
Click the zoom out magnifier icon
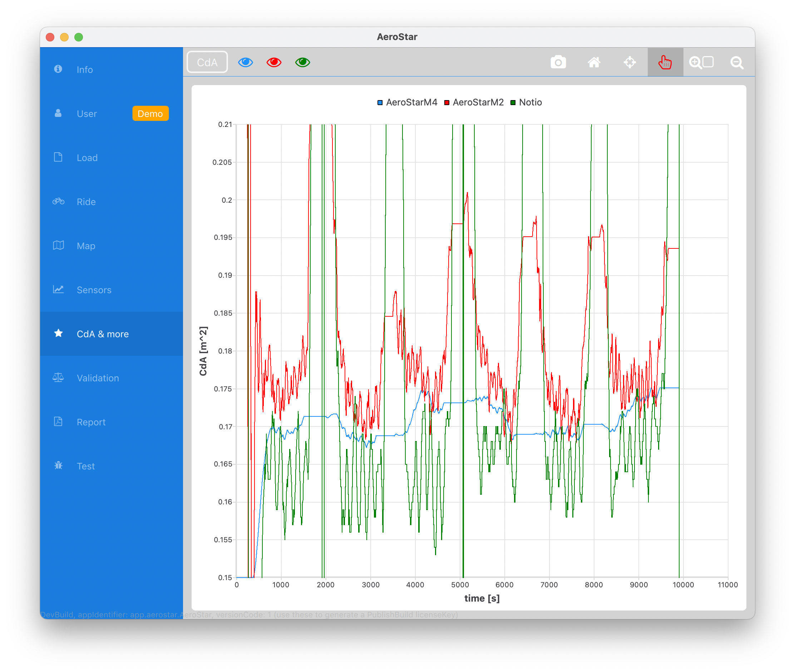point(737,62)
